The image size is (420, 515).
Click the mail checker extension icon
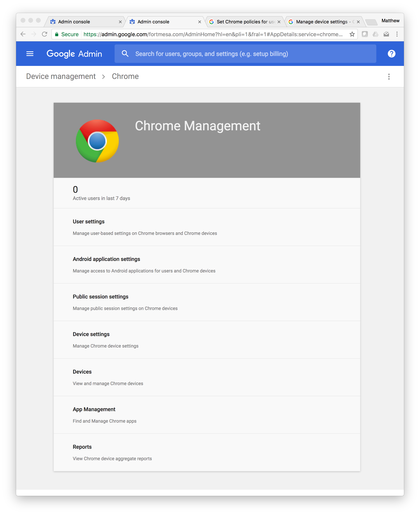[x=386, y=34]
